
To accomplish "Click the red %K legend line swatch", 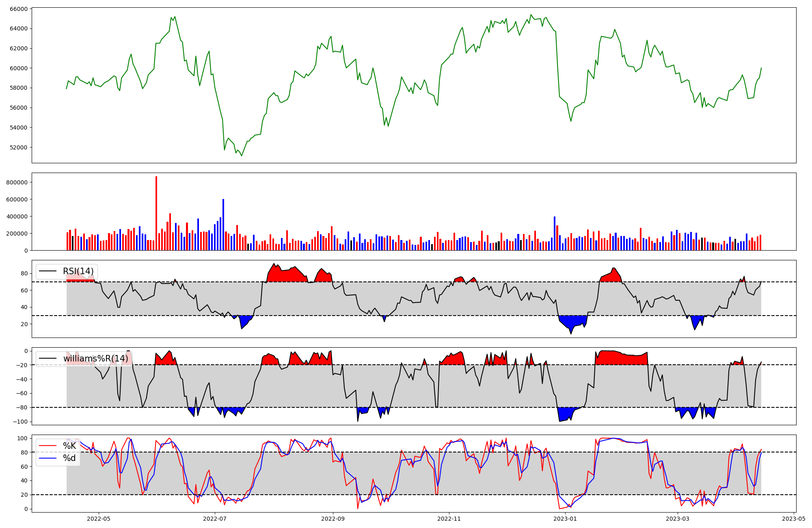I will (48, 446).
